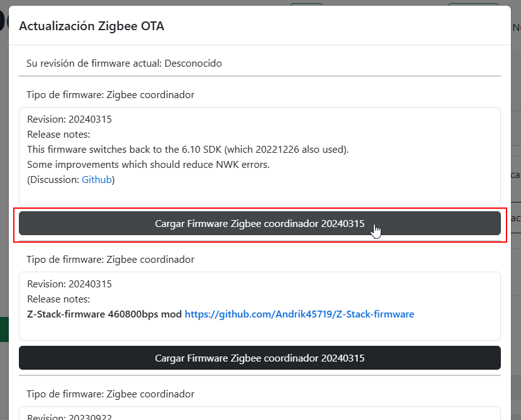Click the dimmed backdrop right of the dialog
This screenshot has height=420, width=521.
click(516, 283)
